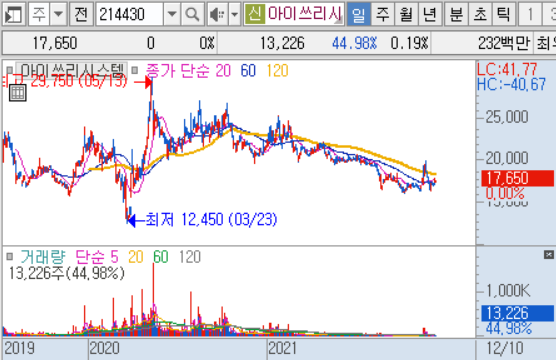Expand the dropdown next to speaker icon
The image size is (556, 360).
(x=234, y=15)
